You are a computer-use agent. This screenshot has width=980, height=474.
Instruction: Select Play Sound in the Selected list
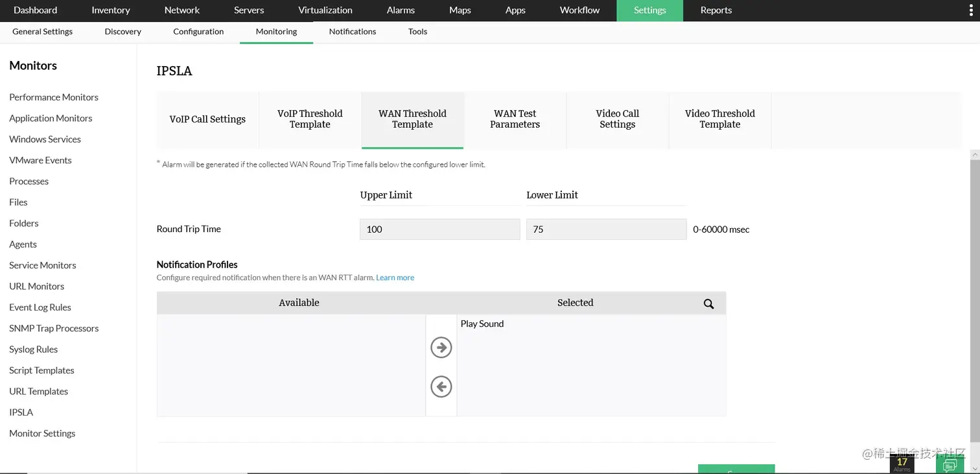[482, 324]
